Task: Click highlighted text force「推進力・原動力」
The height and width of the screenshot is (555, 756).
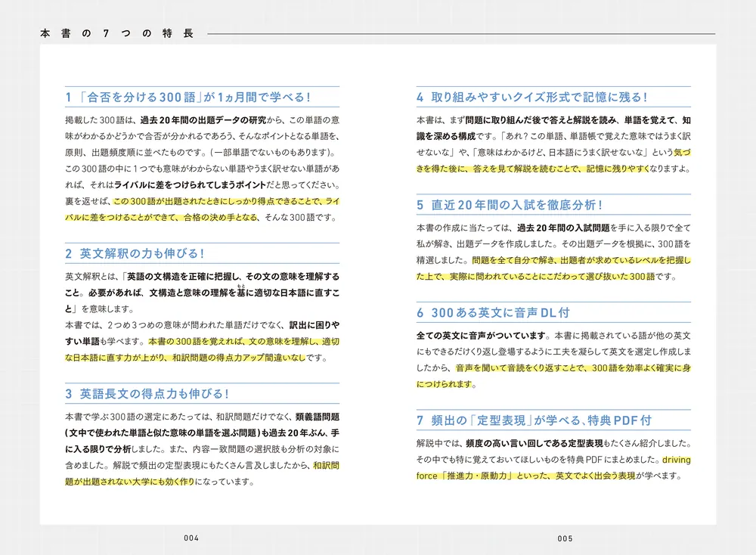Action: (464, 476)
